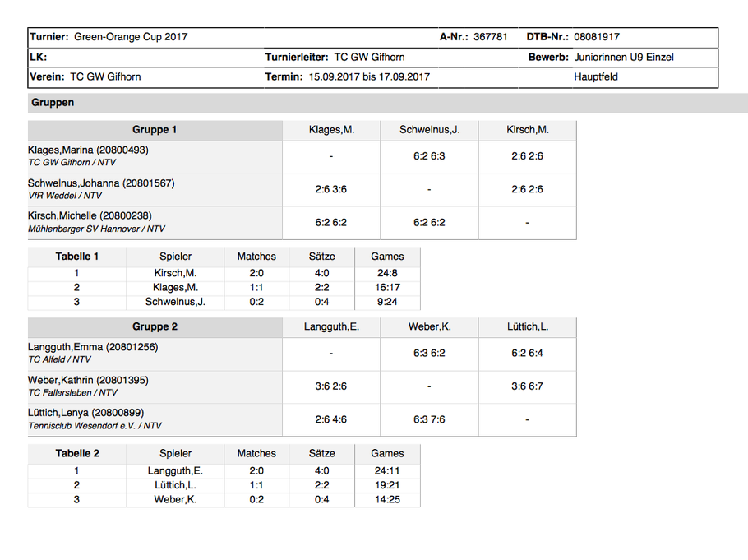Image resolution: width=748 pixels, height=560 pixels.
Task: Click the tournament name 'Green-Orange Cup 2017'
Action: (x=131, y=37)
